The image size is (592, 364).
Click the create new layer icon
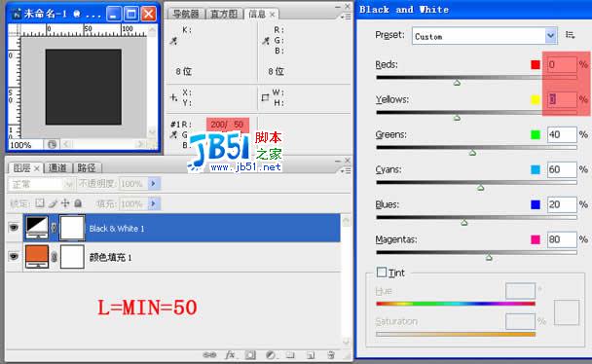(x=311, y=355)
